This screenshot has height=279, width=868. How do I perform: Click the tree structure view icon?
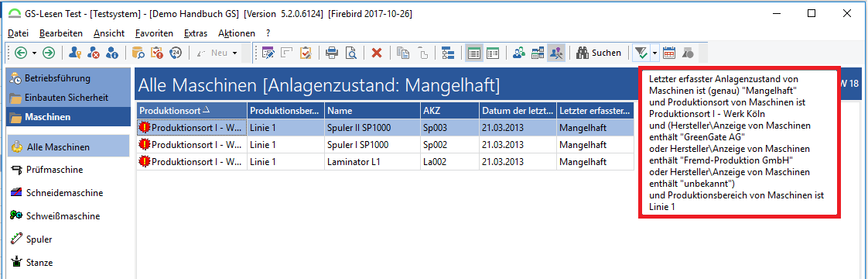(x=448, y=53)
